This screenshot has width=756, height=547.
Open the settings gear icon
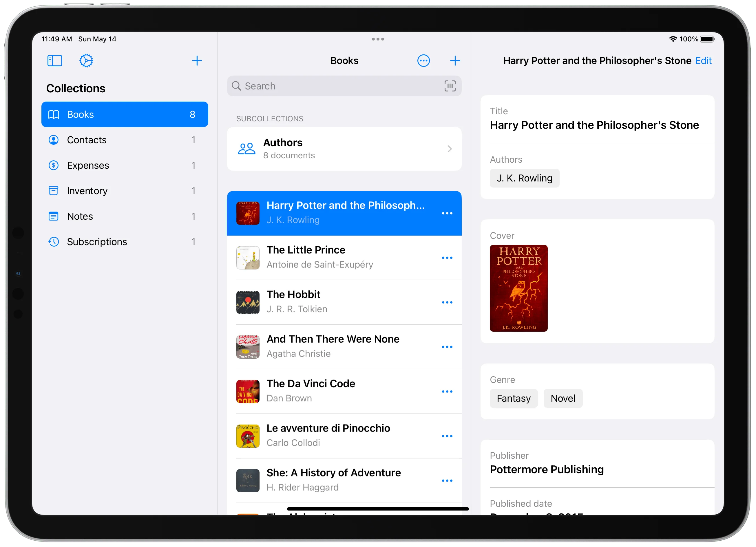coord(86,60)
